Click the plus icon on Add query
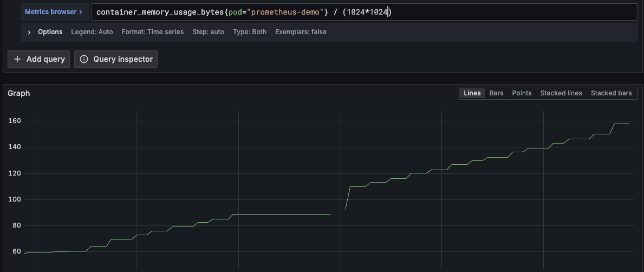Image resolution: width=644 pixels, height=272 pixels. pyautogui.click(x=17, y=59)
